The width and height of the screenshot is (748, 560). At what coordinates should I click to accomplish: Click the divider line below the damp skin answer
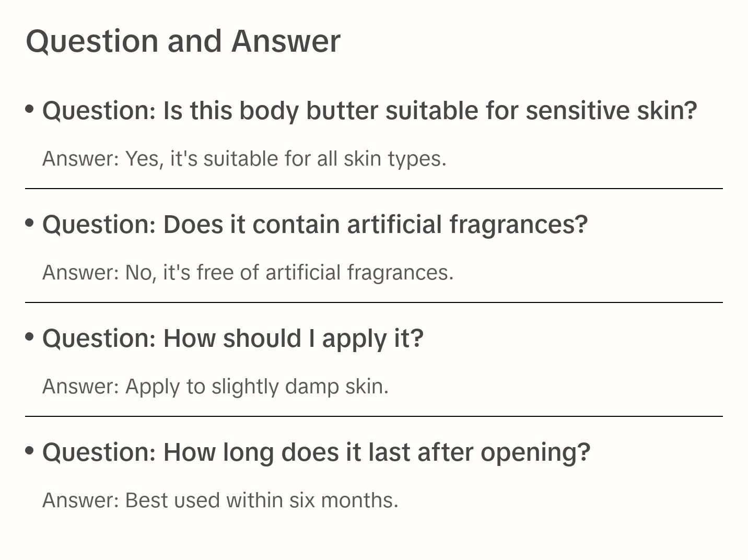point(373,416)
